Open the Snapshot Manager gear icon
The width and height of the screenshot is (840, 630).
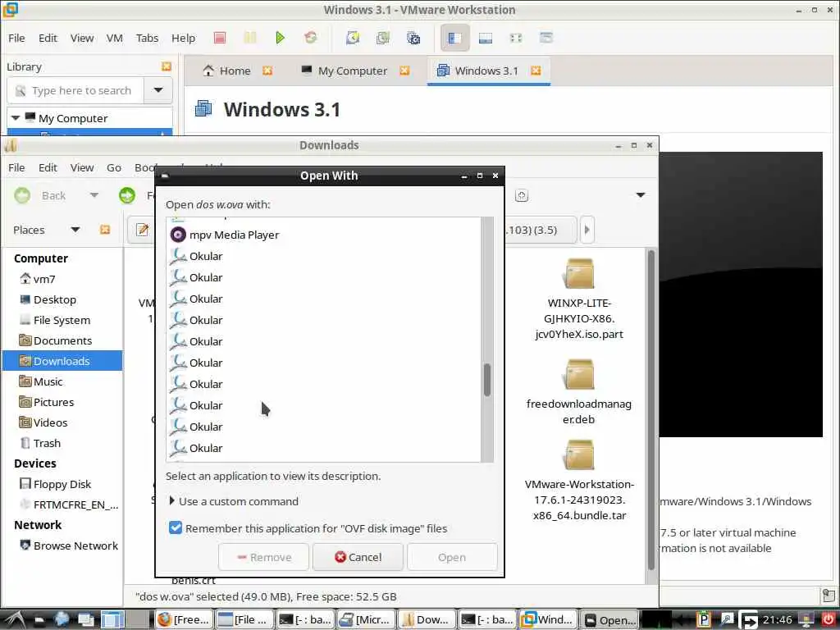[413, 38]
